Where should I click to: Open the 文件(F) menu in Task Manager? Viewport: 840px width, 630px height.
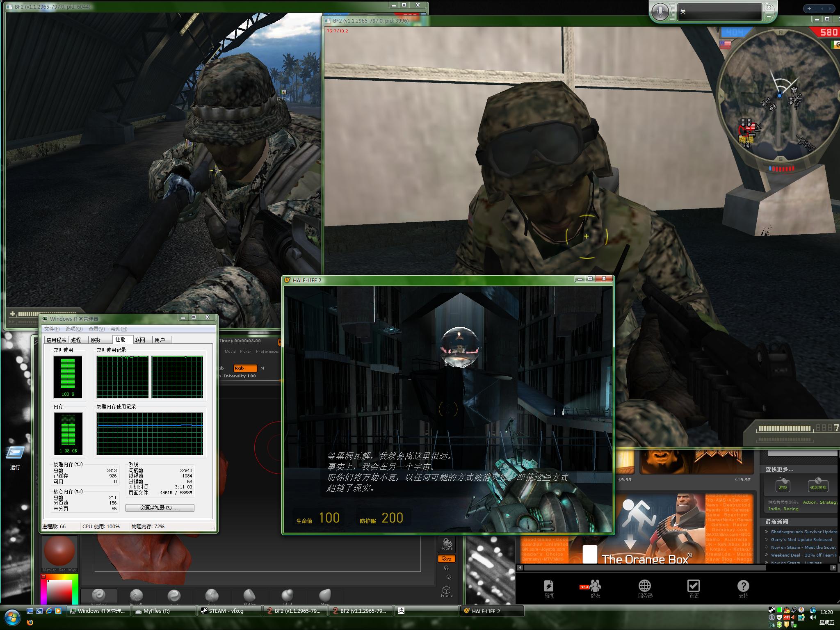tap(52, 329)
